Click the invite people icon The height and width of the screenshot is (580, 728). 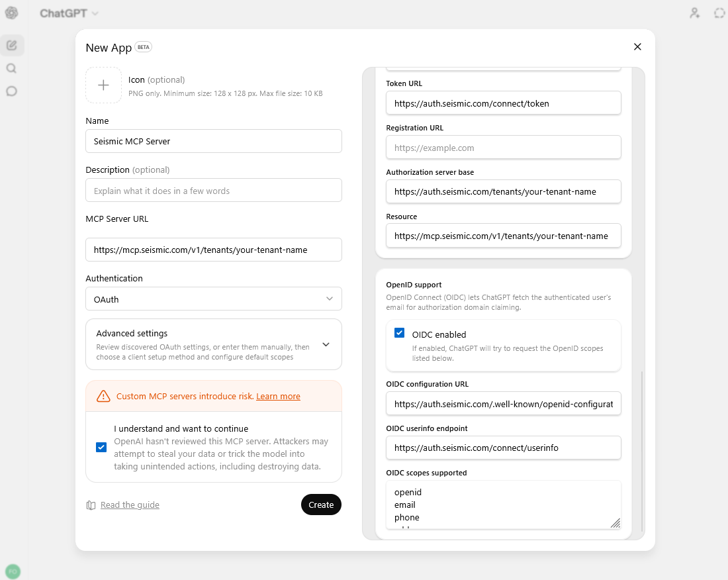(x=694, y=13)
